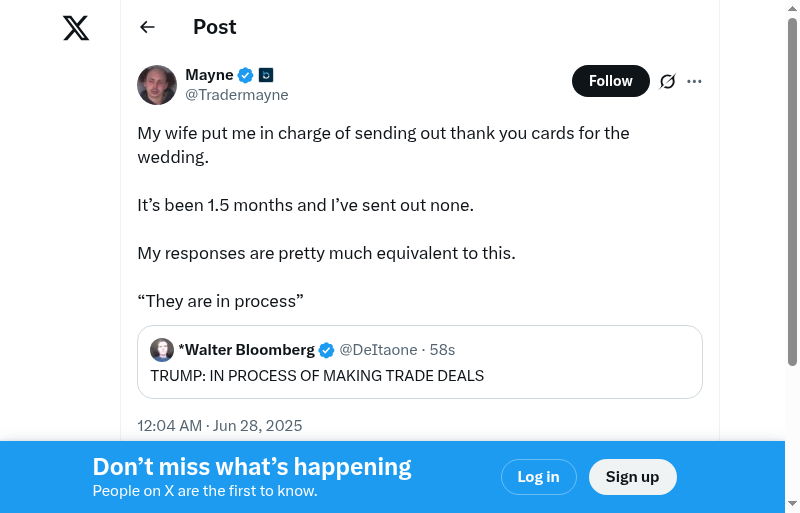Follow the Mayne account
This screenshot has width=800, height=513.
[x=610, y=81]
